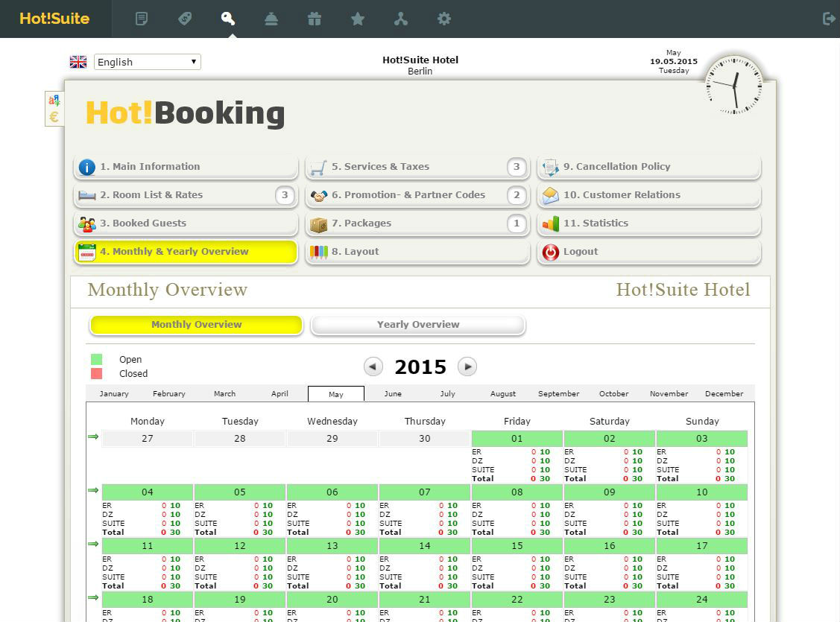Open 10. Customer Relations
The image size is (840, 622).
tap(648, 195)
